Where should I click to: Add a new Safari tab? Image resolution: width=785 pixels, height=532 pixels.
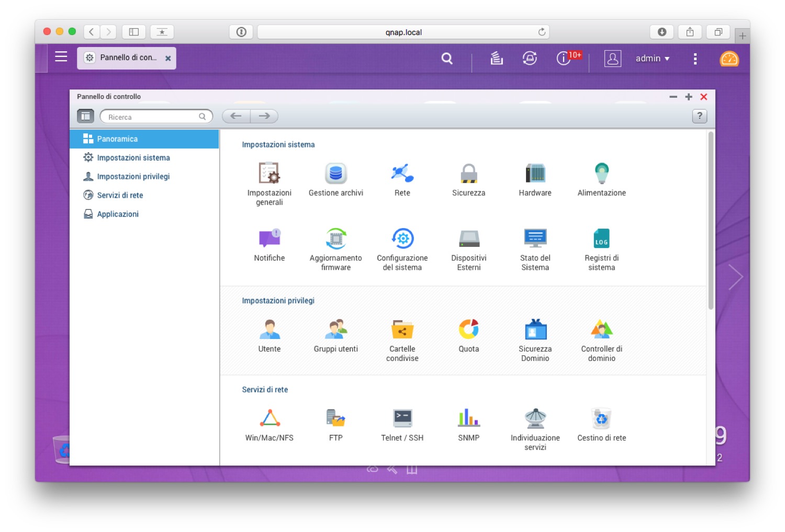click(x=742, y=36)
